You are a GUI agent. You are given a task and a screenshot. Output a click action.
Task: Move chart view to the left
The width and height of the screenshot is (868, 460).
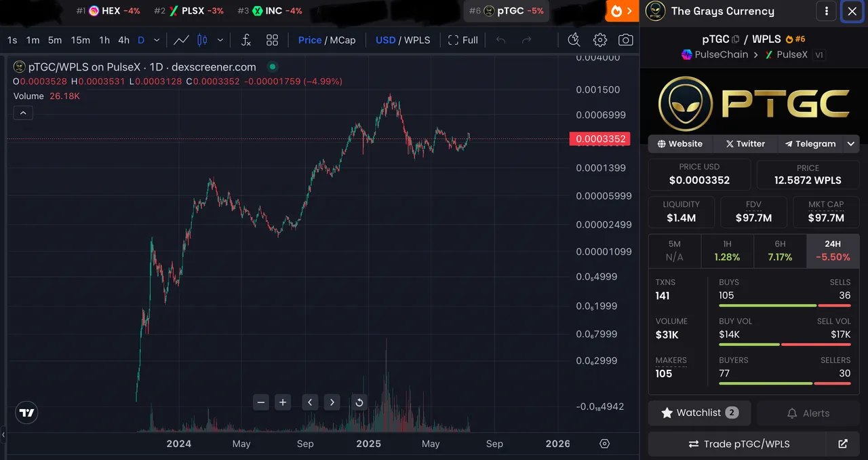tap(310, 402)
